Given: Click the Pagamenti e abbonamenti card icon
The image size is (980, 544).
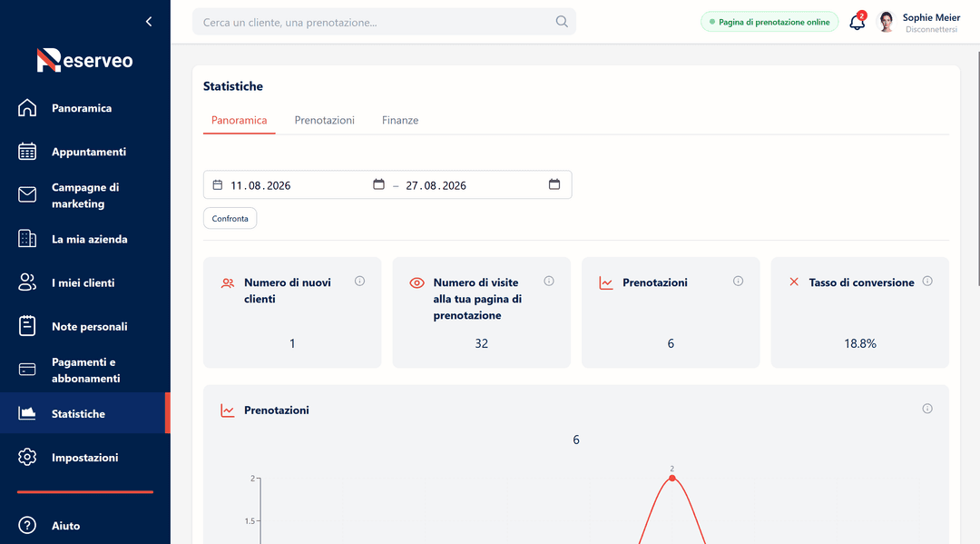Looking at the screenshot, I should coord(27,370).
